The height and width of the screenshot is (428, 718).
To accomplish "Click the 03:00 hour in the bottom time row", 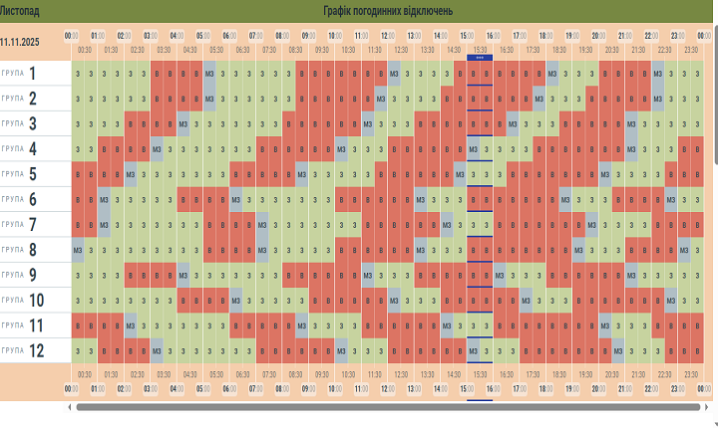I will coord(150,387).
